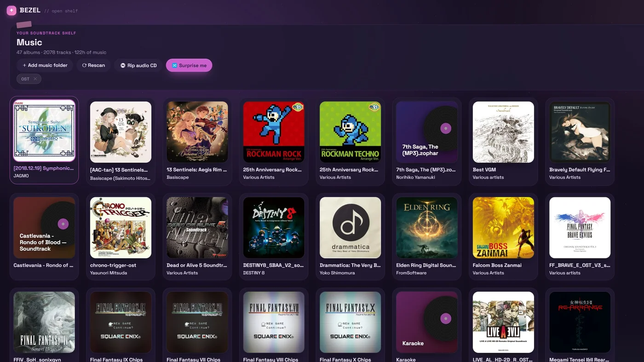Choose the Final Fantasy VIII Chips cover
644x362 pixels.
pyautogui.click(x=274, y=322)
